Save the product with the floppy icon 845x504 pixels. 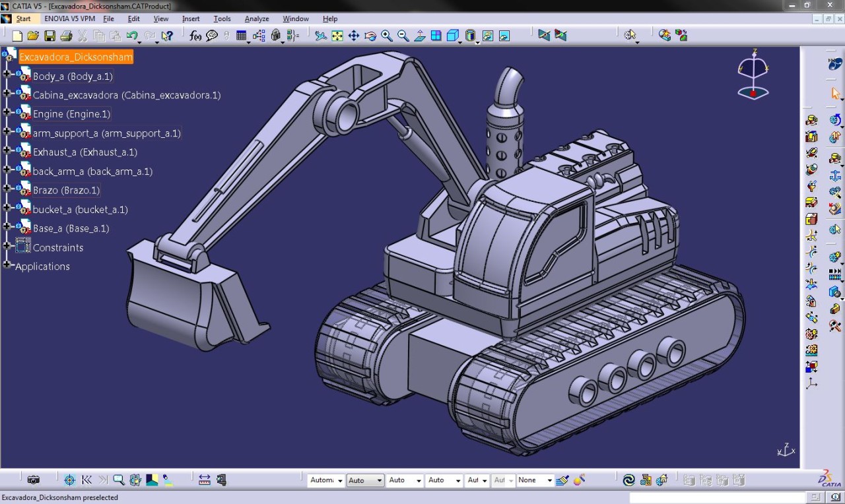50,36
